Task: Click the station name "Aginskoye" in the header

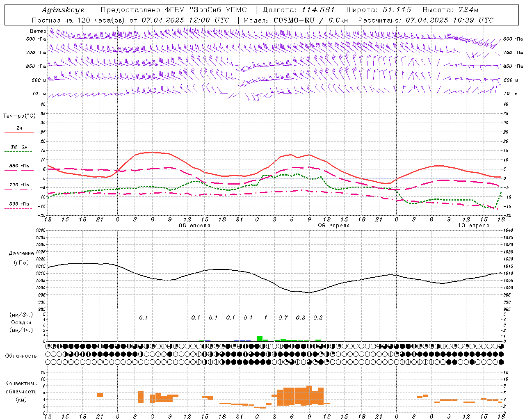Action: click(x=63, y=10)
